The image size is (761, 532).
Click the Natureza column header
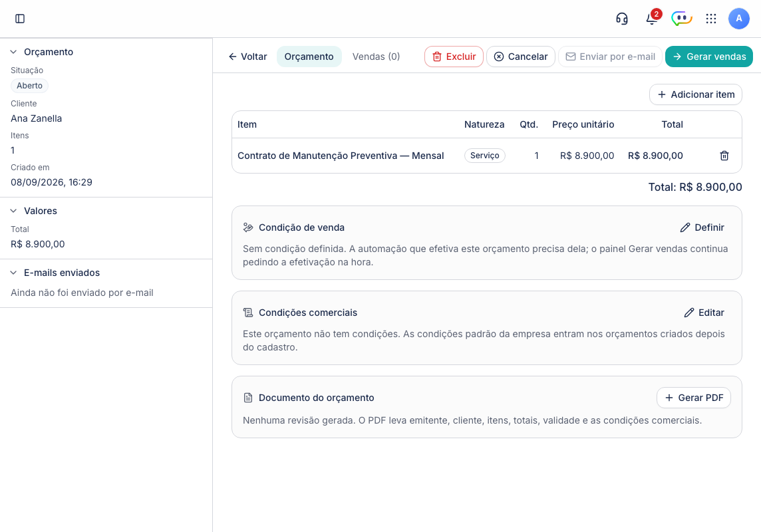point(484,124)
